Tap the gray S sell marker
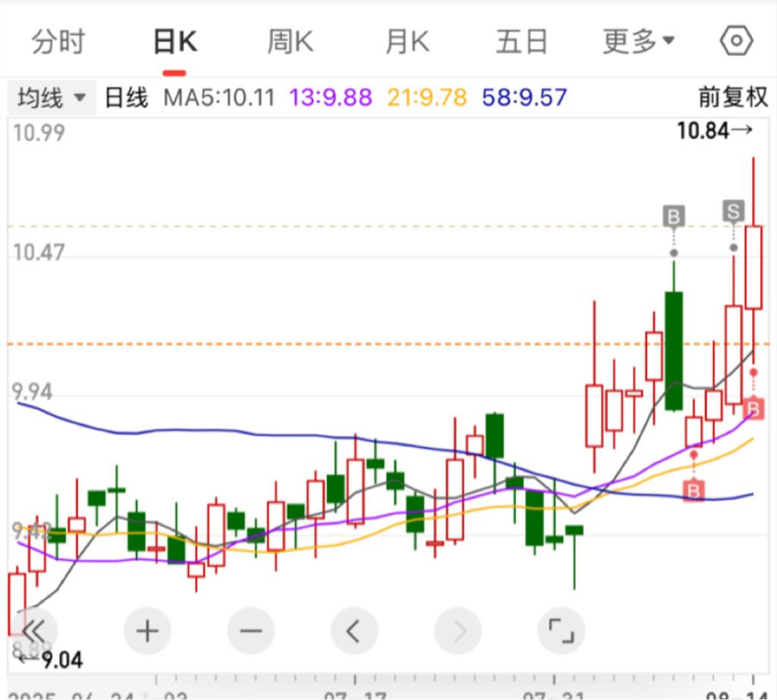This screenshot has height=700, width=777. click(x=734, y=212)
